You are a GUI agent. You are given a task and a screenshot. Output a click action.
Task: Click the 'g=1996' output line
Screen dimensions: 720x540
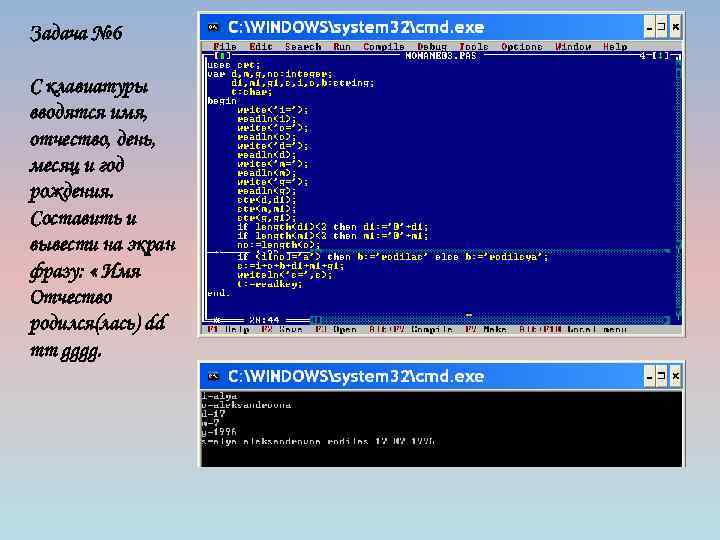point(219,432)
